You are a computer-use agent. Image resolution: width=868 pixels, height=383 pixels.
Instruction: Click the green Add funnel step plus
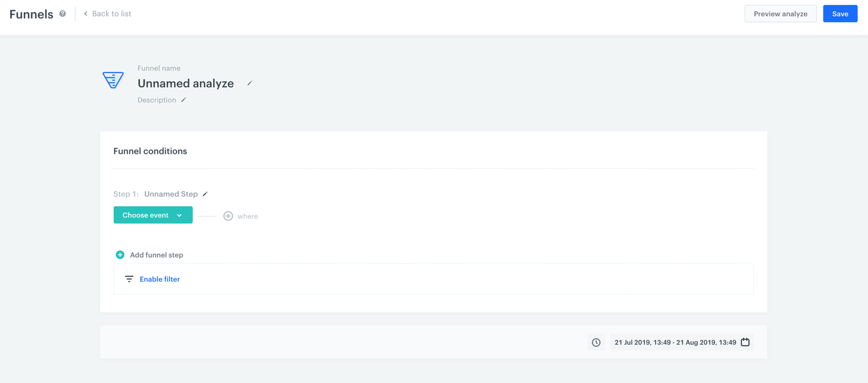120,255
